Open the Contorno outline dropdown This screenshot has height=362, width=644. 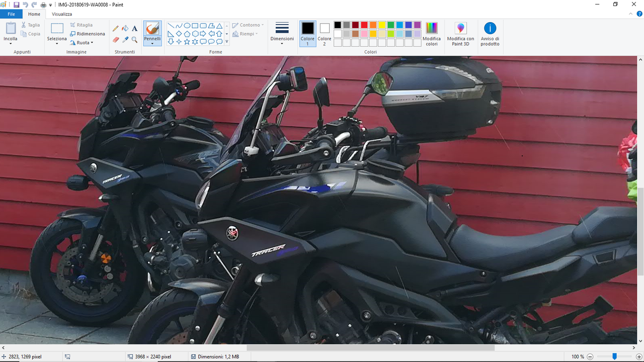pyautogui.click(x=249, y=25)
